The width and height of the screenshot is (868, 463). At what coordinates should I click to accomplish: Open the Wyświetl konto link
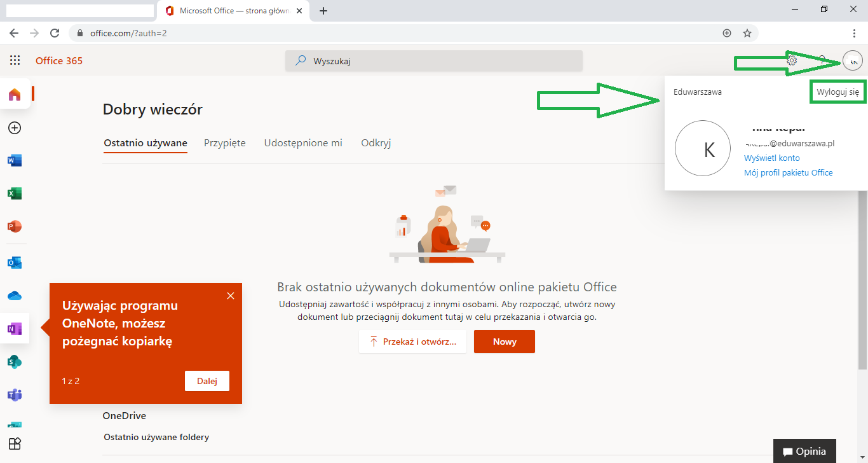(771, 158)
